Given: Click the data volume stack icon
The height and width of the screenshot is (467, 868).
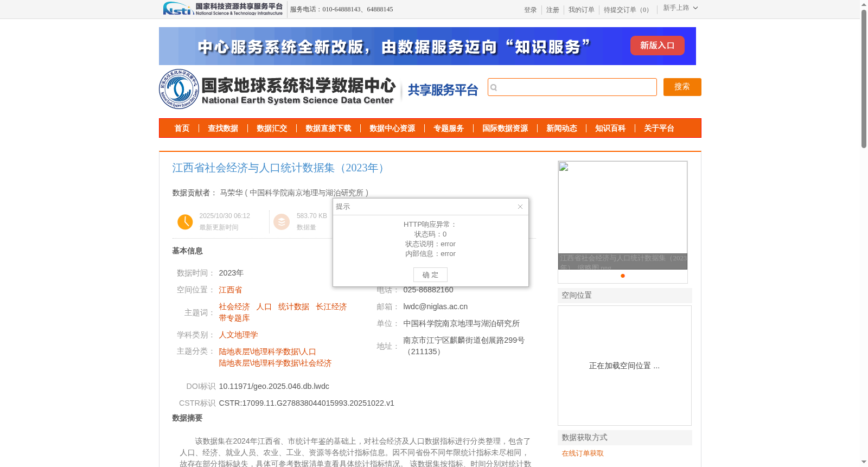Looking at the screenshot, I should pos(282,222).
